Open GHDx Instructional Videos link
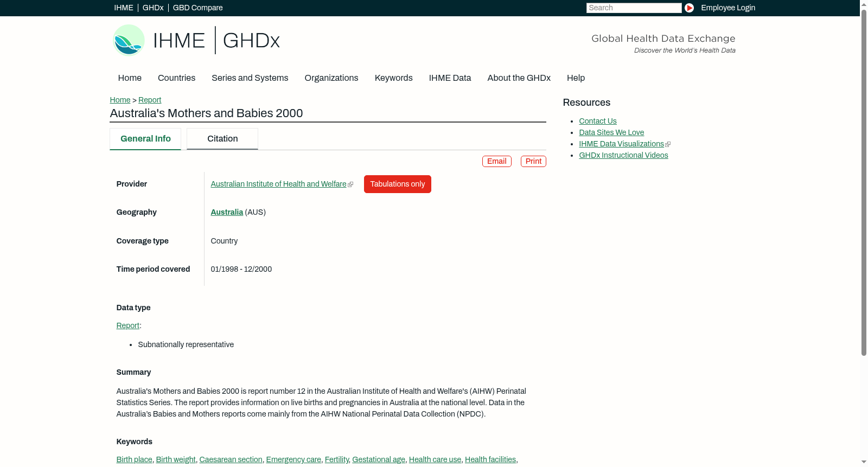Image resolution: width=868 pixels, height=467 pixels. click(x=623, y=156)
